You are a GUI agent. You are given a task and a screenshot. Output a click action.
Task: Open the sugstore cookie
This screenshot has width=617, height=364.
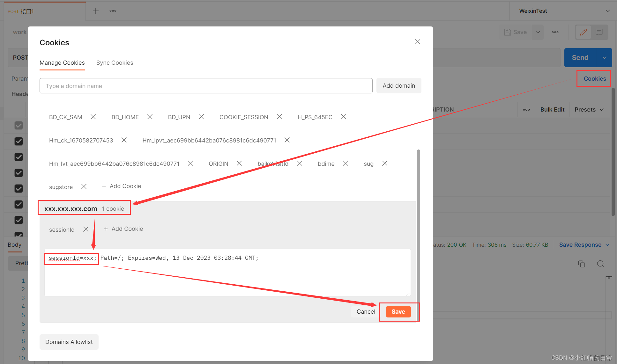tap(61, 187)
